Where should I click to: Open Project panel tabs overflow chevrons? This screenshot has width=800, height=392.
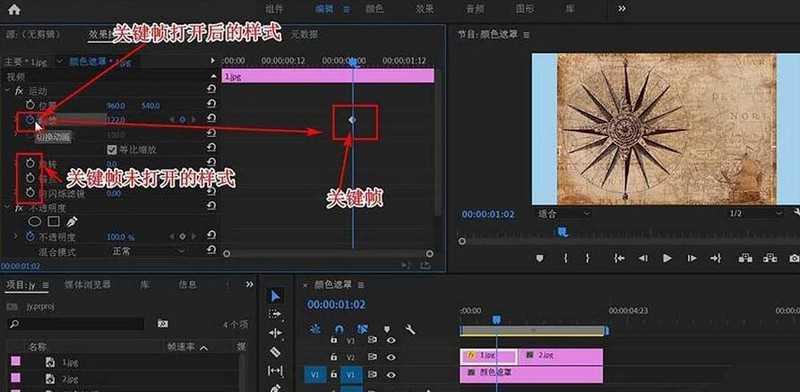249,284
